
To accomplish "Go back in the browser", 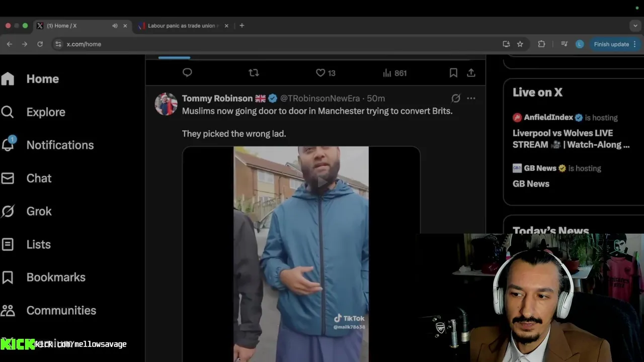I will click(x=10, y=44).
